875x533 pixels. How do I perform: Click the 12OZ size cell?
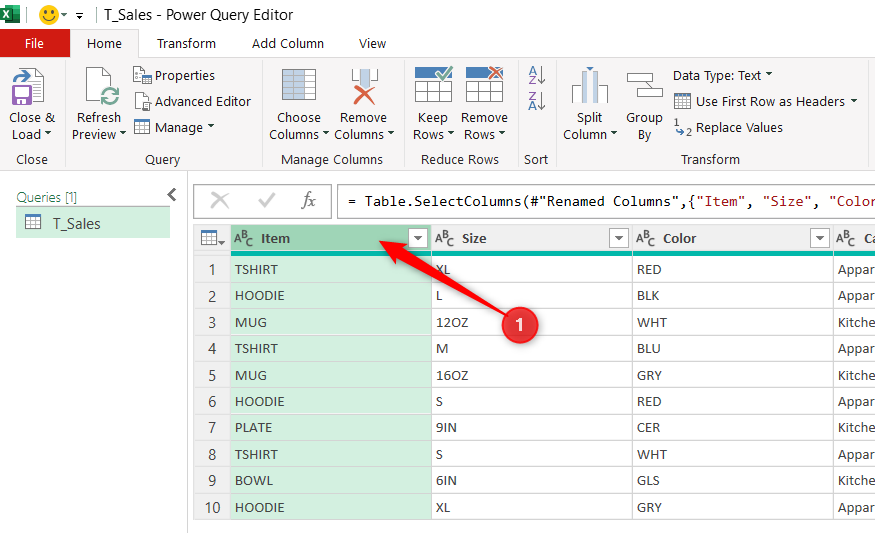coord(532,323)
